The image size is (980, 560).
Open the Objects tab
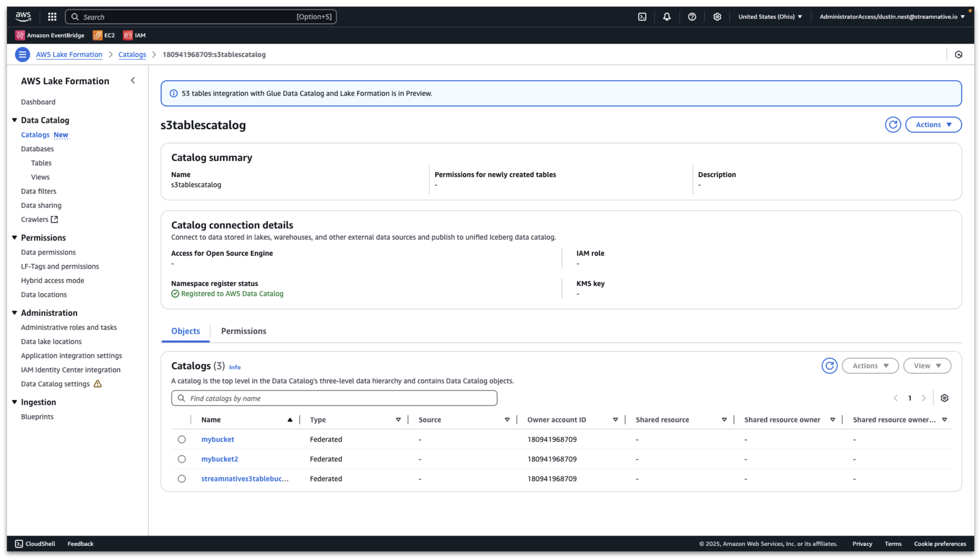point(185,331)
